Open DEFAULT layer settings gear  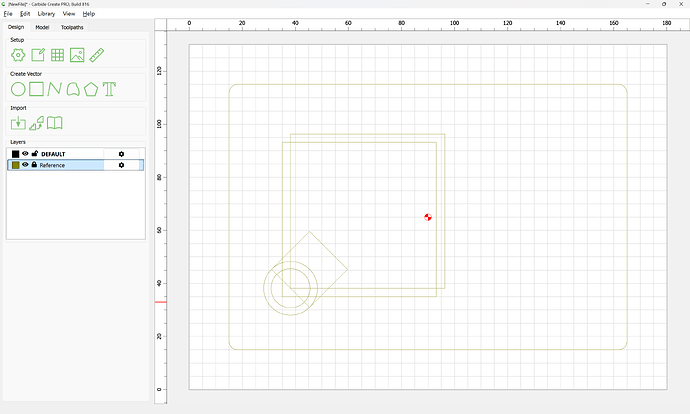pyautogui.click(x=121, y=154)
